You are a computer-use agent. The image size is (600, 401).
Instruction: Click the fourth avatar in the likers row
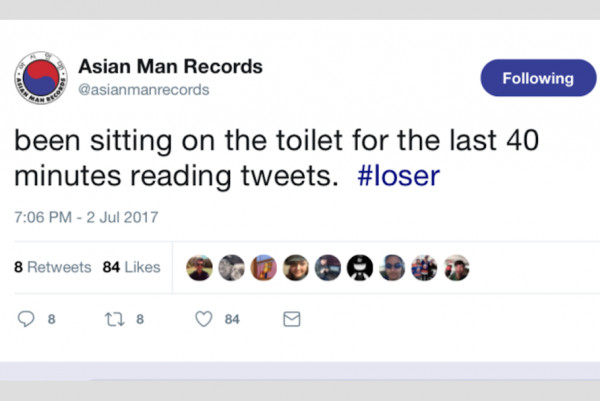pyautogui.click(x=296, y=268)
